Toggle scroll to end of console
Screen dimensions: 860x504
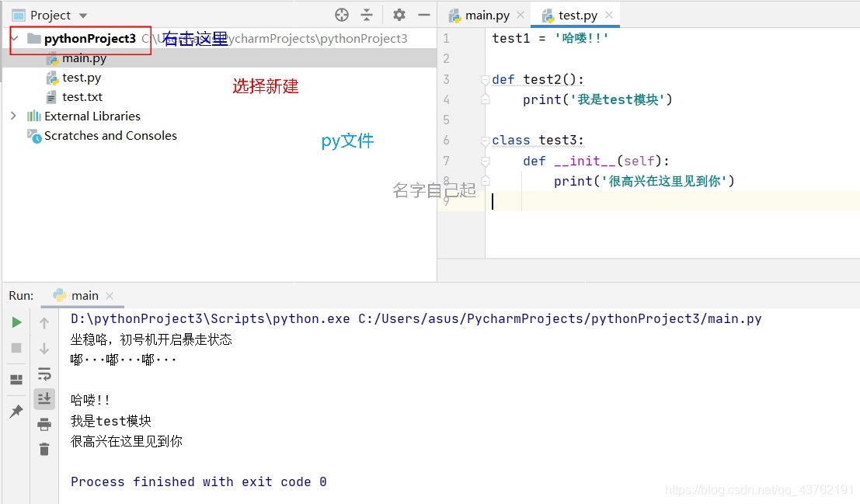click(44, 398)
